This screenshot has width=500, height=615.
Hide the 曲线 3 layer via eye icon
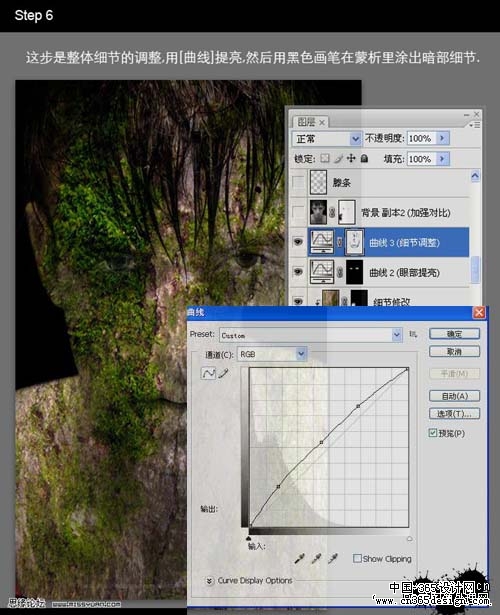click(x=298, y=242)
